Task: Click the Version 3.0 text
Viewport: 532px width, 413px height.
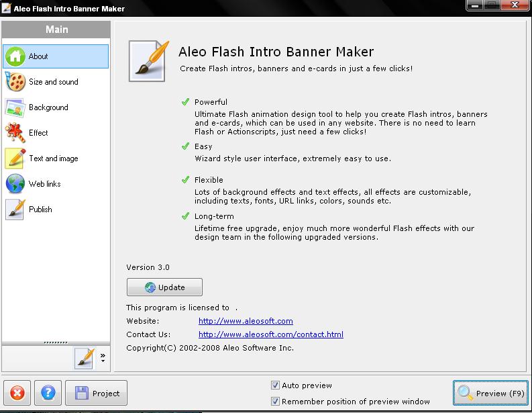Action: tap(148, 267)
